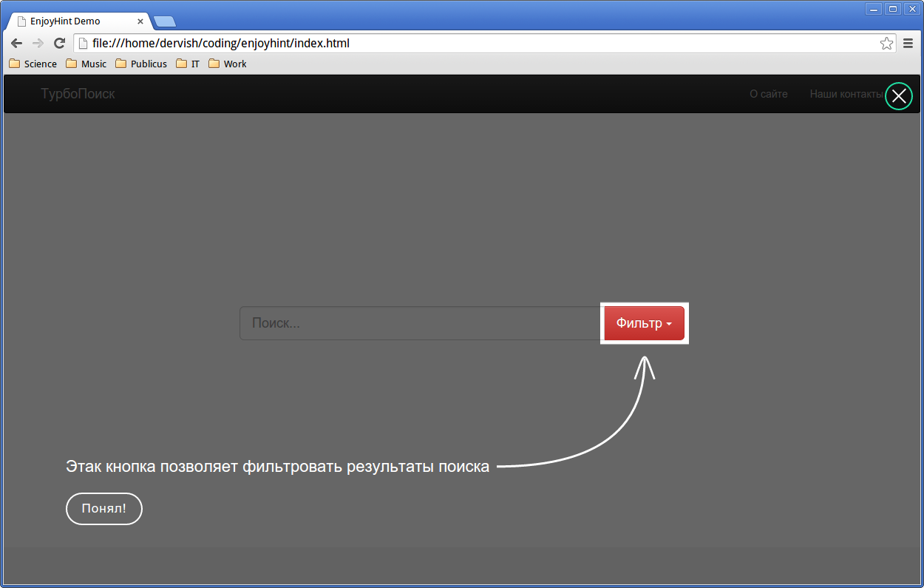
Task: Open the Music bookmarks folder
Action: click(x=86, y=64)
